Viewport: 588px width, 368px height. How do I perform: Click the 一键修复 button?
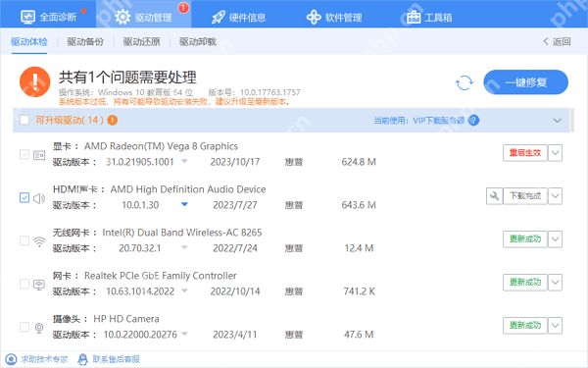pyautogui.click(x=525, y=82)
